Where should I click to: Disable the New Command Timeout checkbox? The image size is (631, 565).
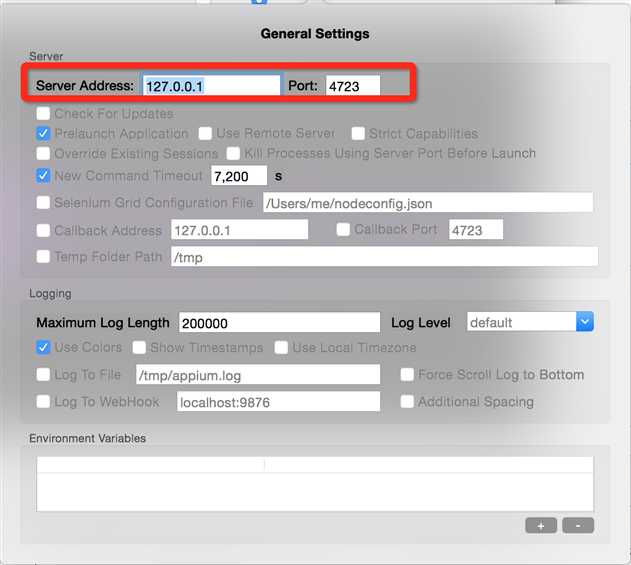(43, 175)
